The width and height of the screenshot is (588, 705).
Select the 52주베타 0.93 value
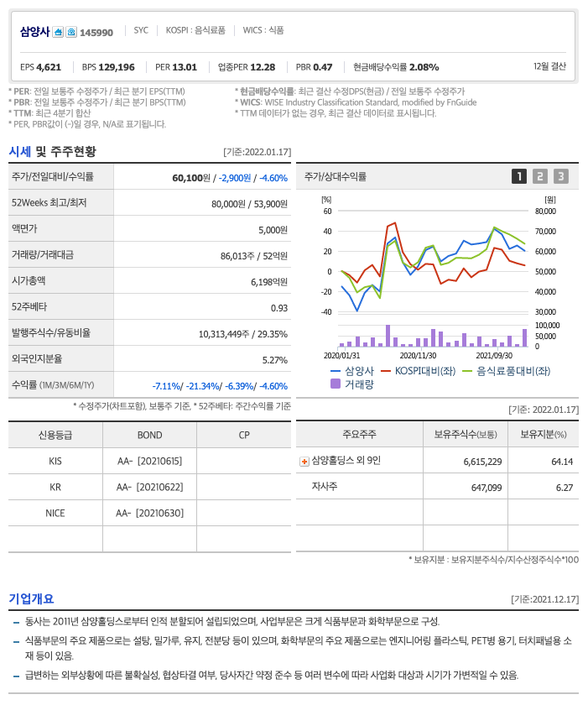(279, 309)
